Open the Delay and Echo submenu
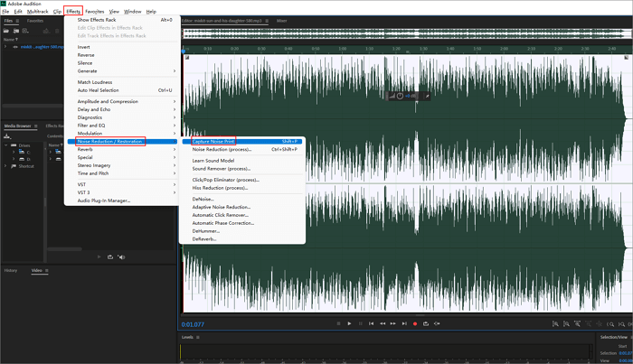This screenshot has height=364, width=633. [122, 109]
